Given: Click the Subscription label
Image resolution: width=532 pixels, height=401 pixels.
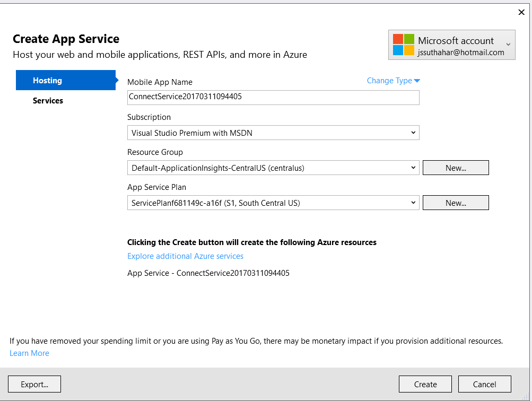Looking at the screenshot, I should pos(149,117).
